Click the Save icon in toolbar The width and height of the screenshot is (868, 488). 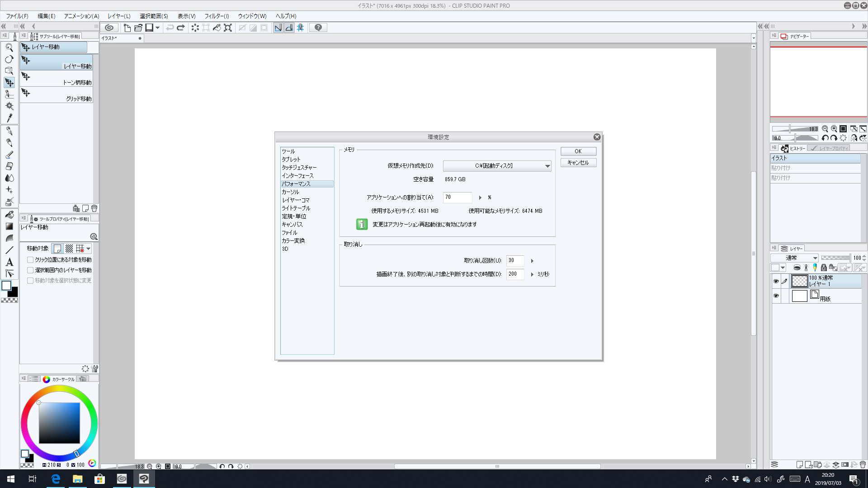149,28
